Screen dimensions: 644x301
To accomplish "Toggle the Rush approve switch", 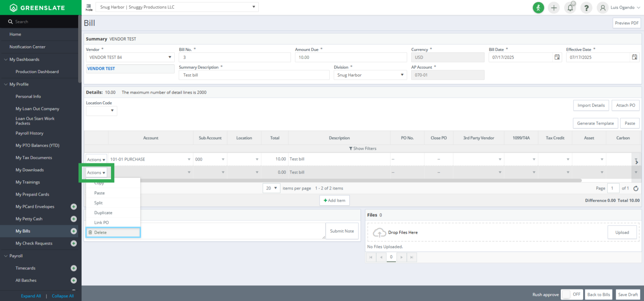I will coord(572,294).
